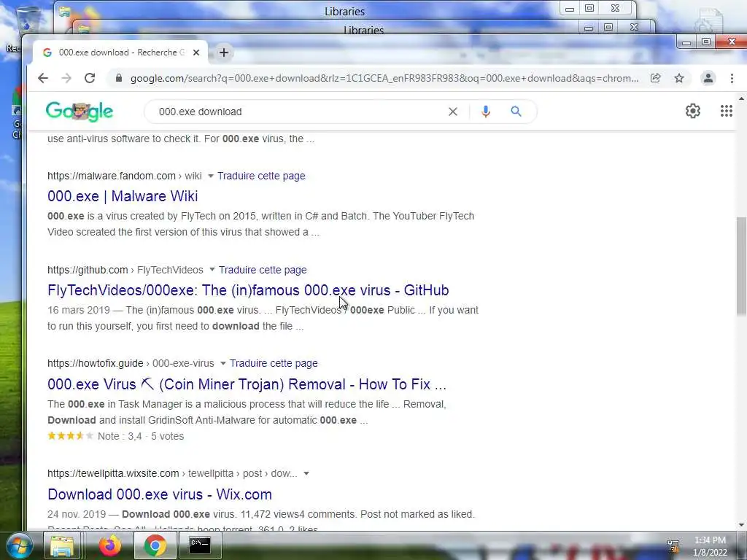747x560 pixels.
Task: Switch to Chrome in the taskbar
Action: (x=155, y=545)
